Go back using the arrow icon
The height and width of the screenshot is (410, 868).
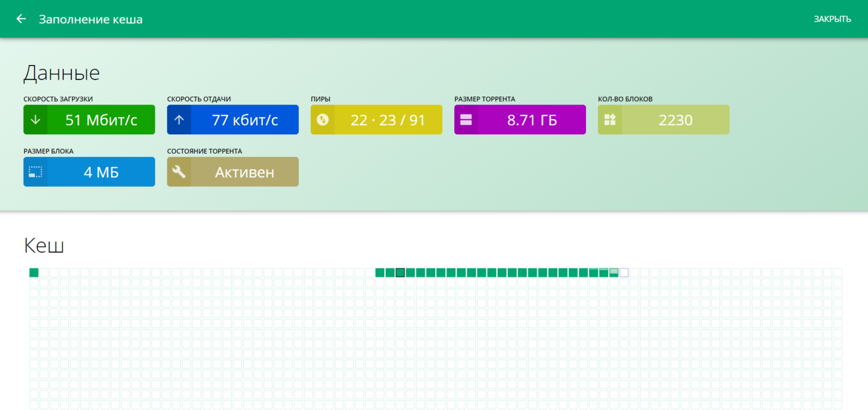(21, 19)
